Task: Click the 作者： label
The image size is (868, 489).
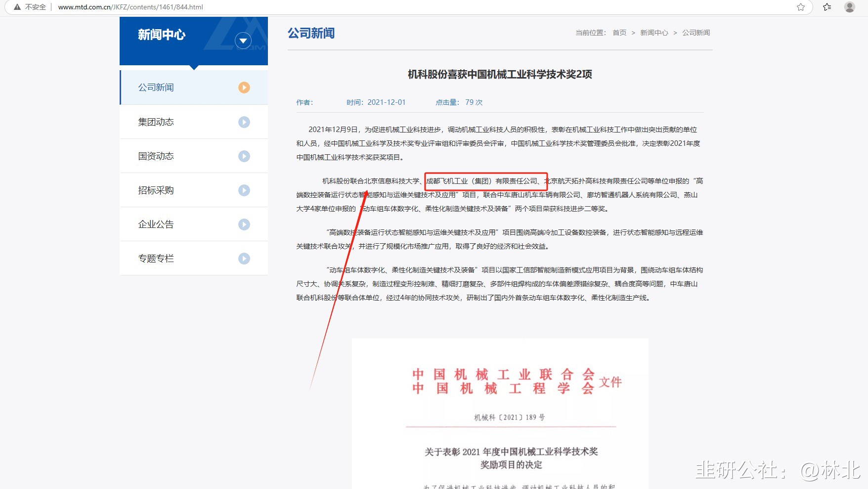Action: tap(304, 102)
